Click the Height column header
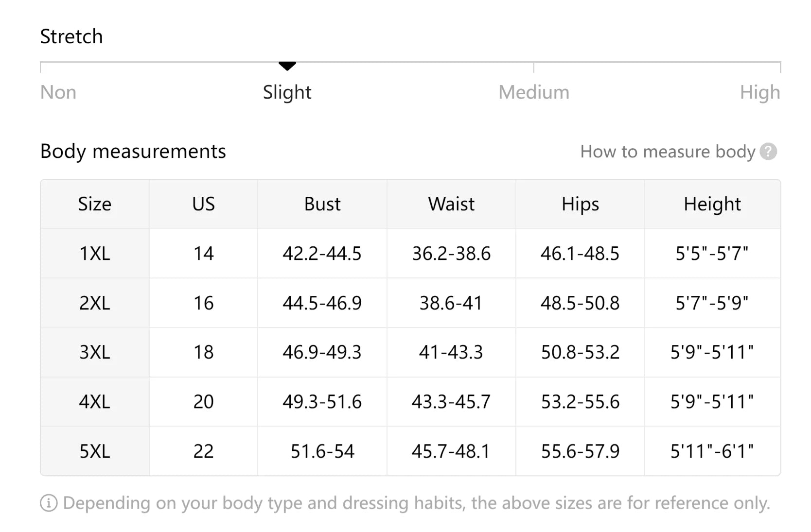Image resolution: width=811 pixels, height=532 pixels. click(x=712, y=204)
